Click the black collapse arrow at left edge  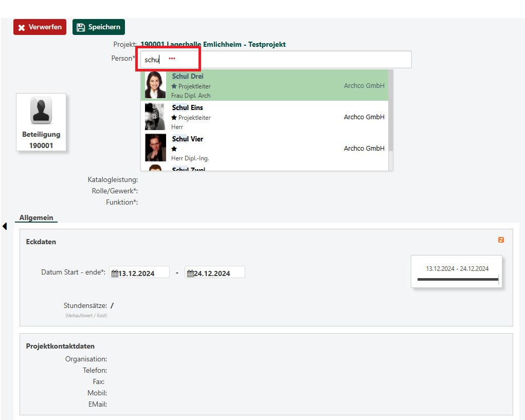(5, 226)
